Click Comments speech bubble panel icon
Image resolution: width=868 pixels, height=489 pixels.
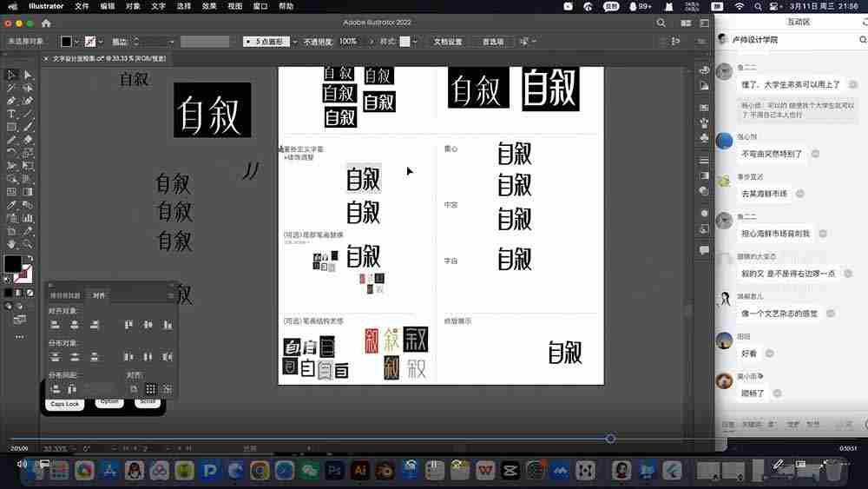pos(704,250)
